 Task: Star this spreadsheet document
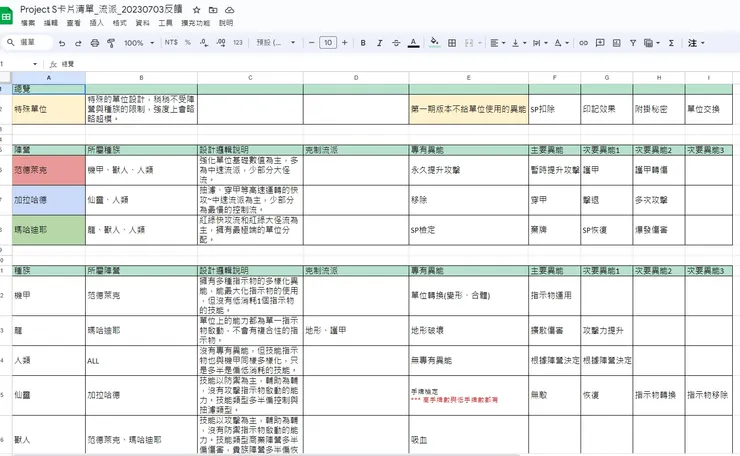[x=197, y=10]
